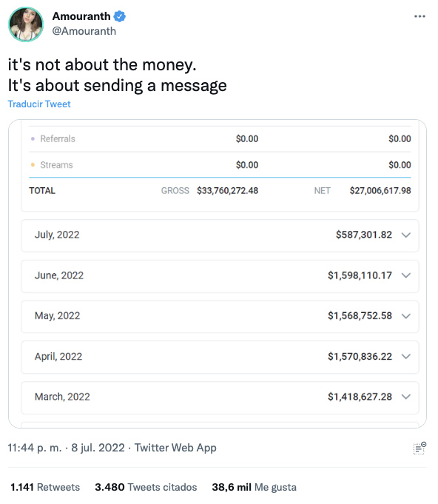The image size is (438, 504).
Task: Click the Streams row yellow dot
Action: (33, 165)
